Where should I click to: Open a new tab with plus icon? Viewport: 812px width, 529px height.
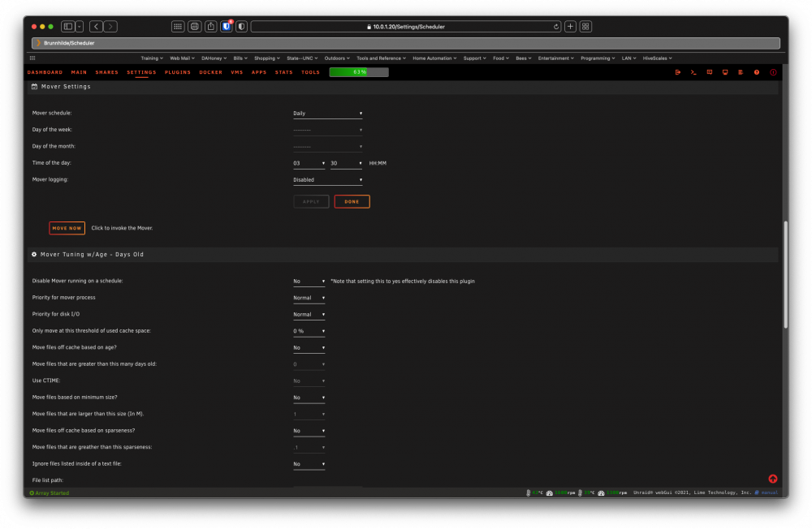coord(570,27)
